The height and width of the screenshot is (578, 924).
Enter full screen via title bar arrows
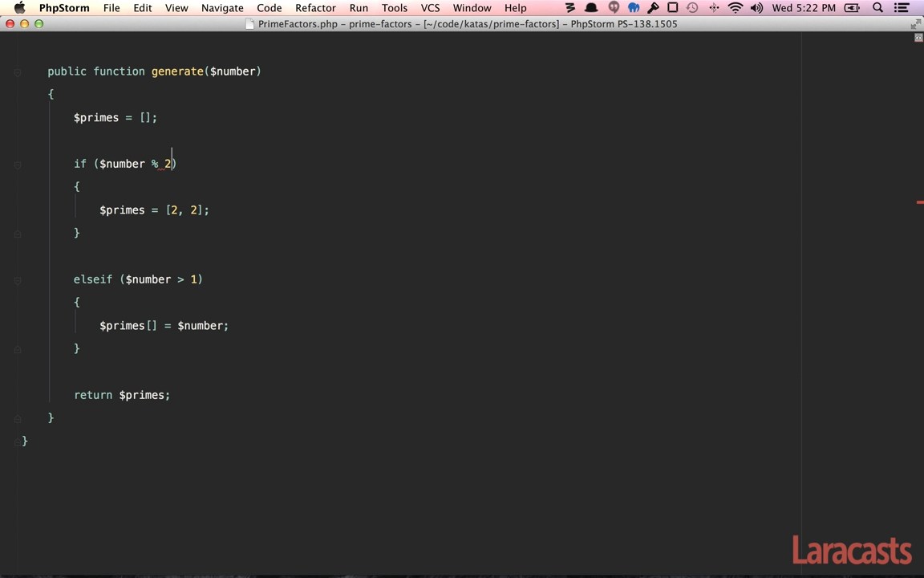point(915,24)
